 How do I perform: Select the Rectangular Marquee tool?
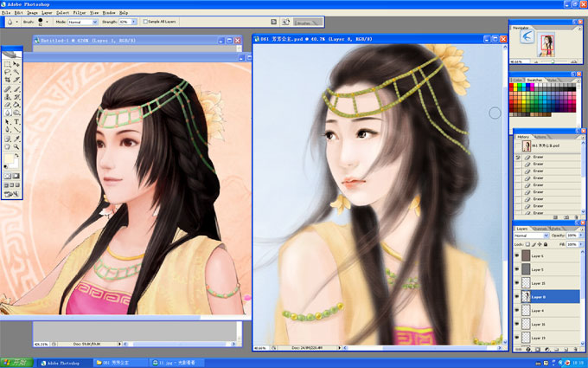(7, 64)
